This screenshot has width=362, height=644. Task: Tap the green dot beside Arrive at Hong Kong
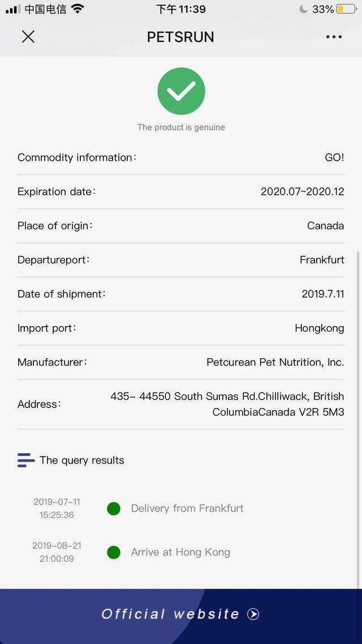coord(114,552)
